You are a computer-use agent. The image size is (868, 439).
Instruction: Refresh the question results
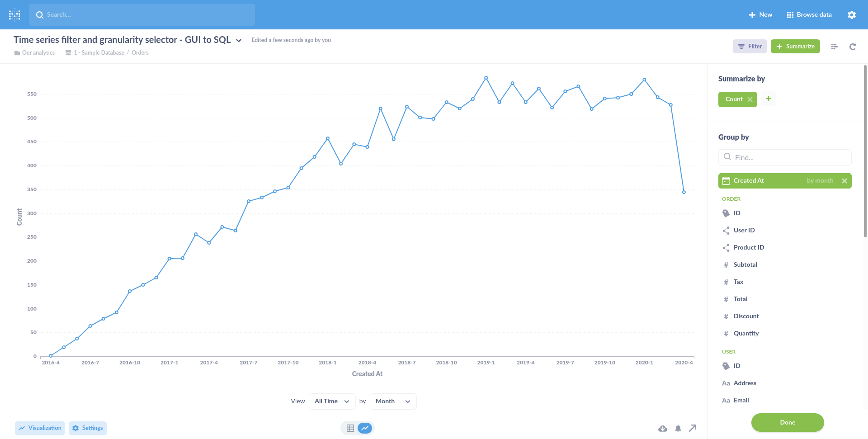coord(853,47)
